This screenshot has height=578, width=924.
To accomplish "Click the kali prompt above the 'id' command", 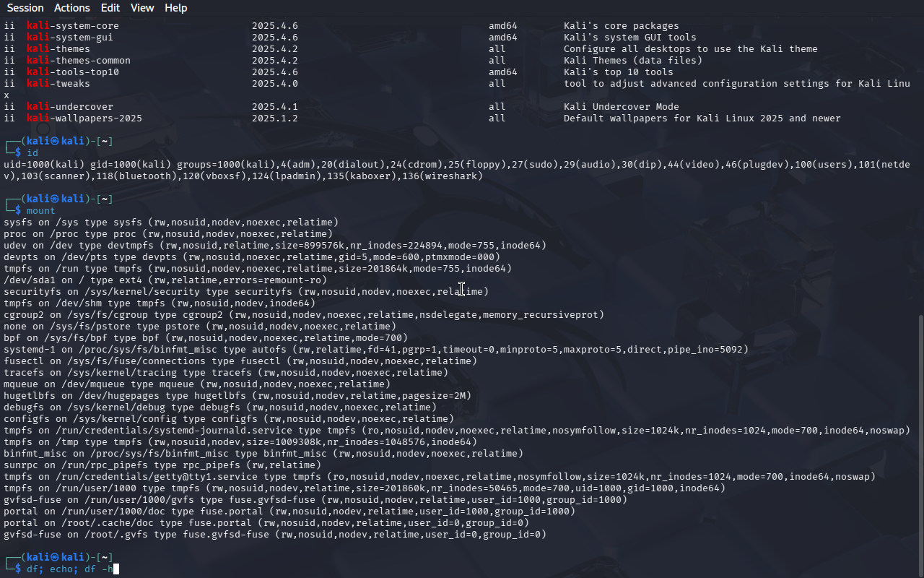I will [59, 141].
